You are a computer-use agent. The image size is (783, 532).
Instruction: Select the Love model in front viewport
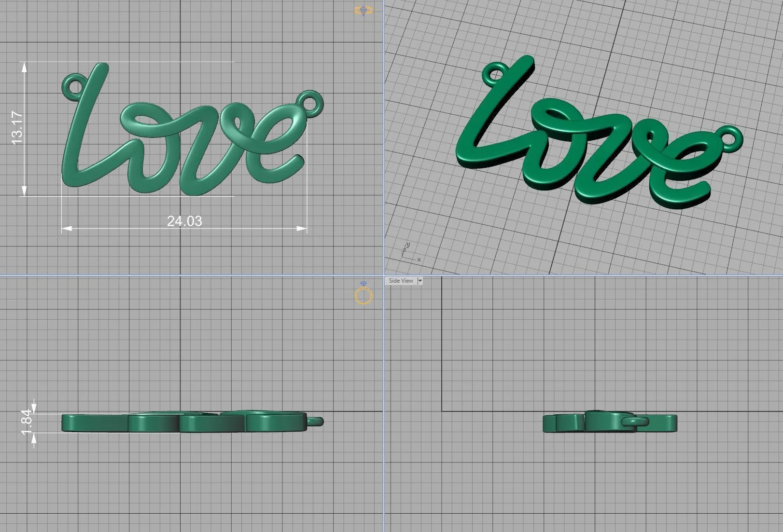point(183,423)
